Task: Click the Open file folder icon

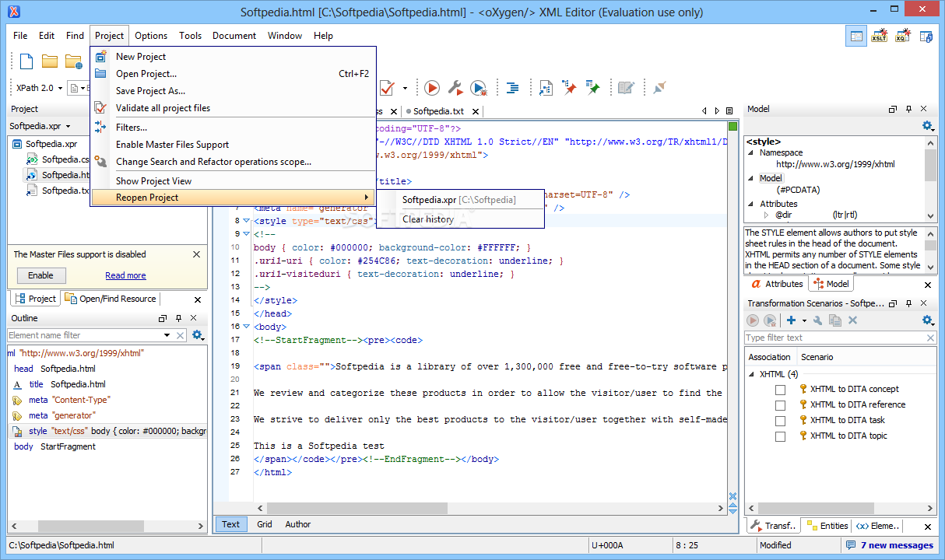Action: (50, 61)
